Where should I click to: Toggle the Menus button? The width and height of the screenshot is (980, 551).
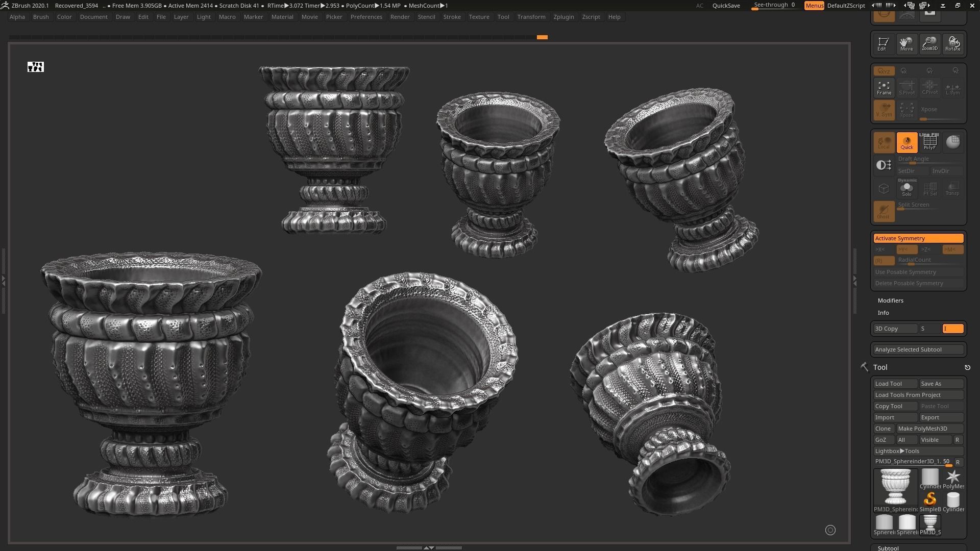814,6
